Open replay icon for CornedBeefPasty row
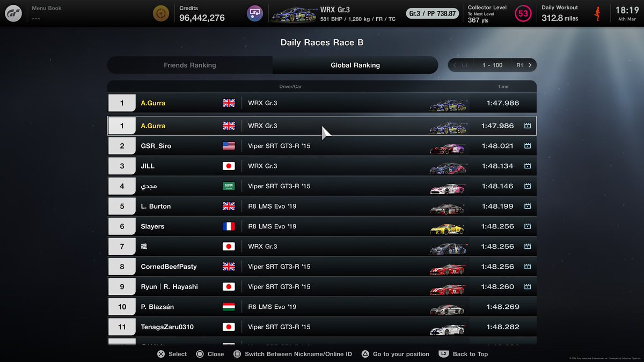This screenshot has height=362, width=644. coord(527,267)
